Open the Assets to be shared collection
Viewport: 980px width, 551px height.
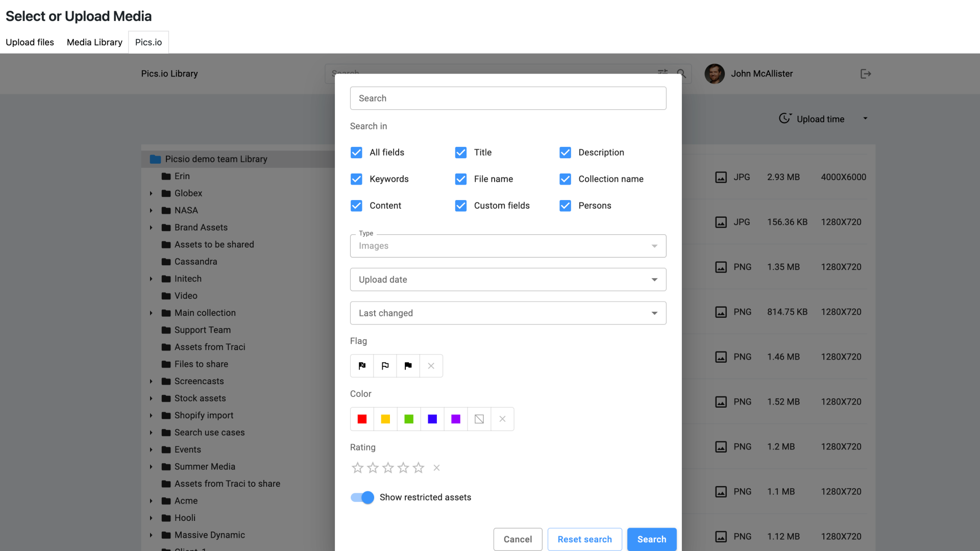214,245
